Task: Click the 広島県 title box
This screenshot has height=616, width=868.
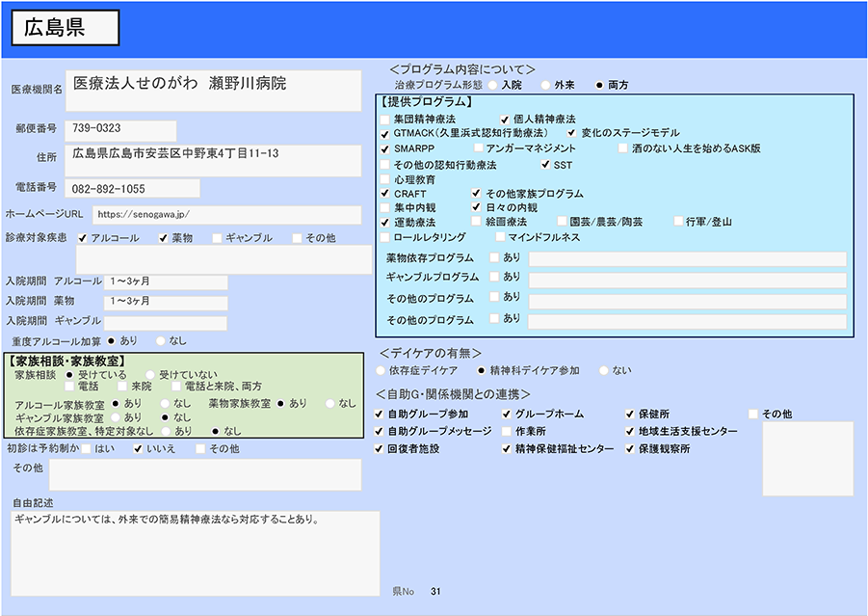Action: pyautogui.click(x=66, y=29)
